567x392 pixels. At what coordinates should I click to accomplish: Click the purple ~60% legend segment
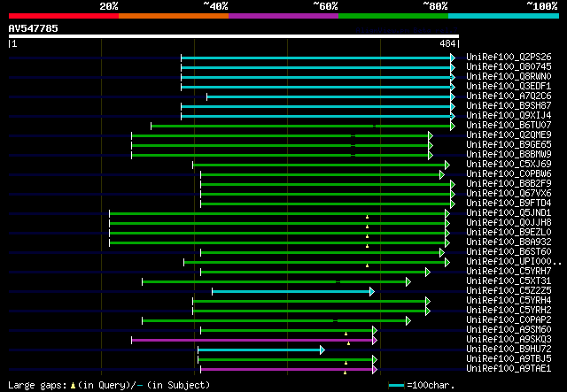283,16
